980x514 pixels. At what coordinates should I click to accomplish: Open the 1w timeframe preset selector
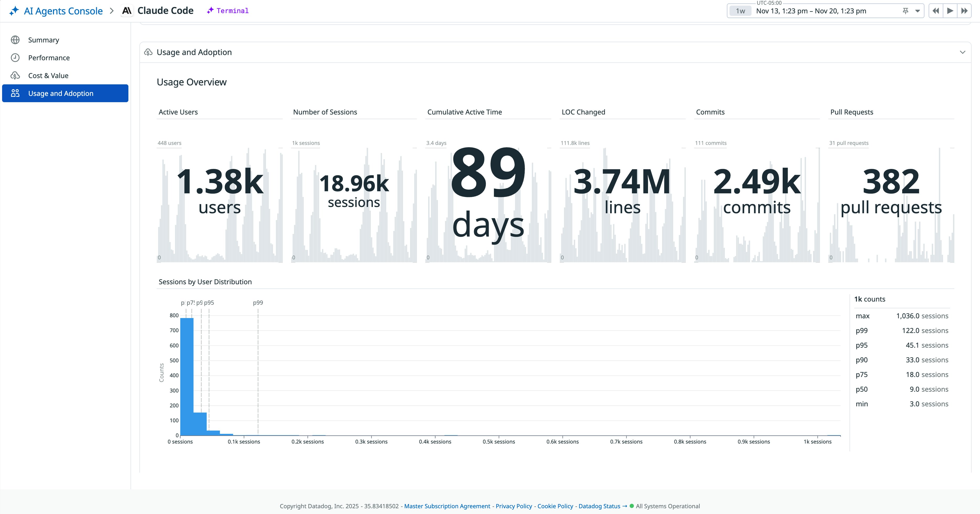[740, 11]
